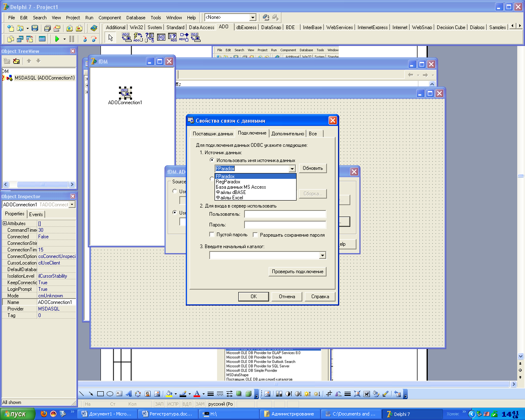
Task: Run the project with green arrow
Action: 57,39
